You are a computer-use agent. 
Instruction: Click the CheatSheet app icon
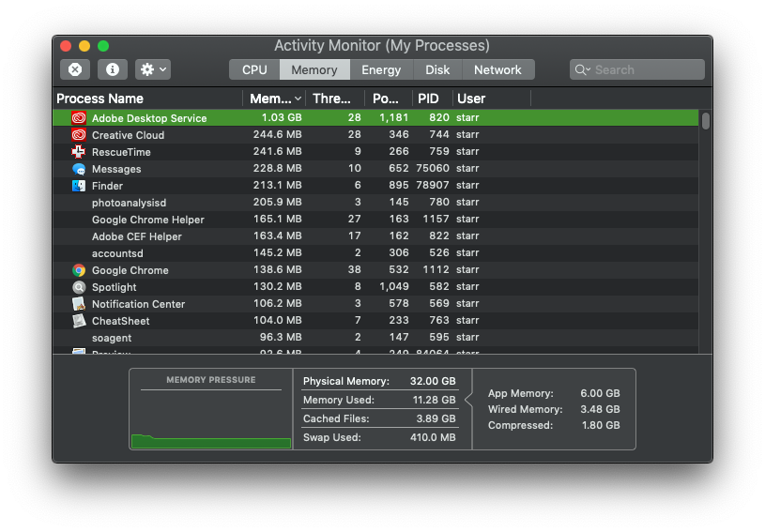tap(79, 321)
